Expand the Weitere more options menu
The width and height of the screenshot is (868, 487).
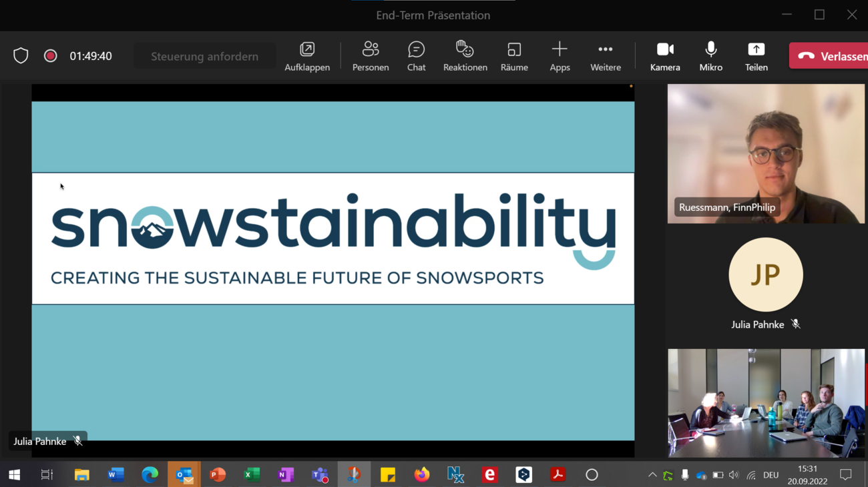(x=606, y=57)
